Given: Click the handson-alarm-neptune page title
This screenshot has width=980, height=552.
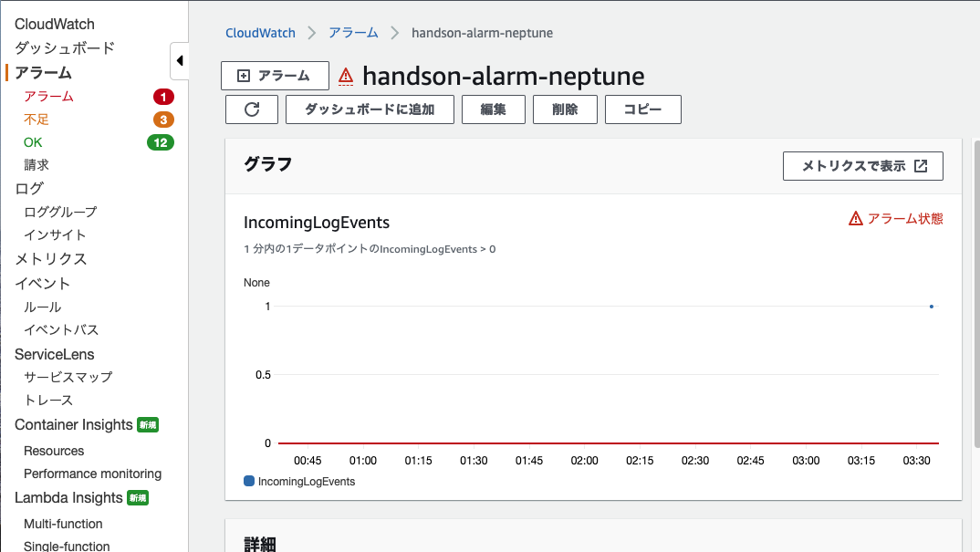Looking at the screenshot, I should pyautogui.click(x=504, y=77).
